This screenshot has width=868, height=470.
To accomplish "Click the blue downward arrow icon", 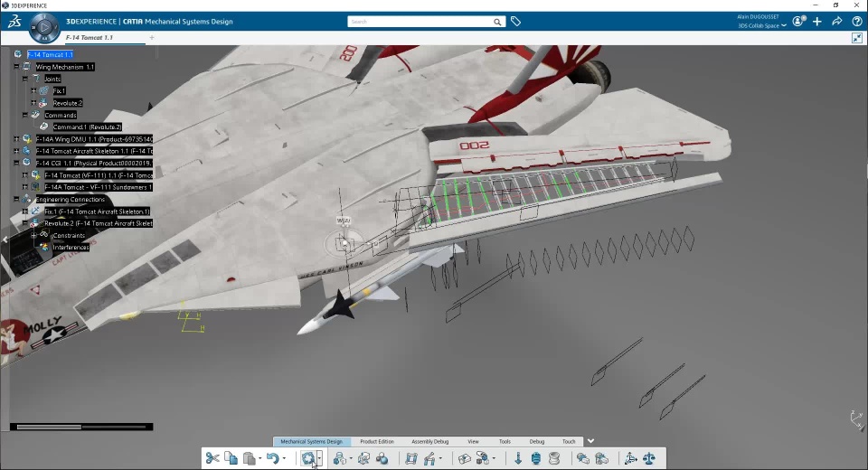I will tap(518, 458).
